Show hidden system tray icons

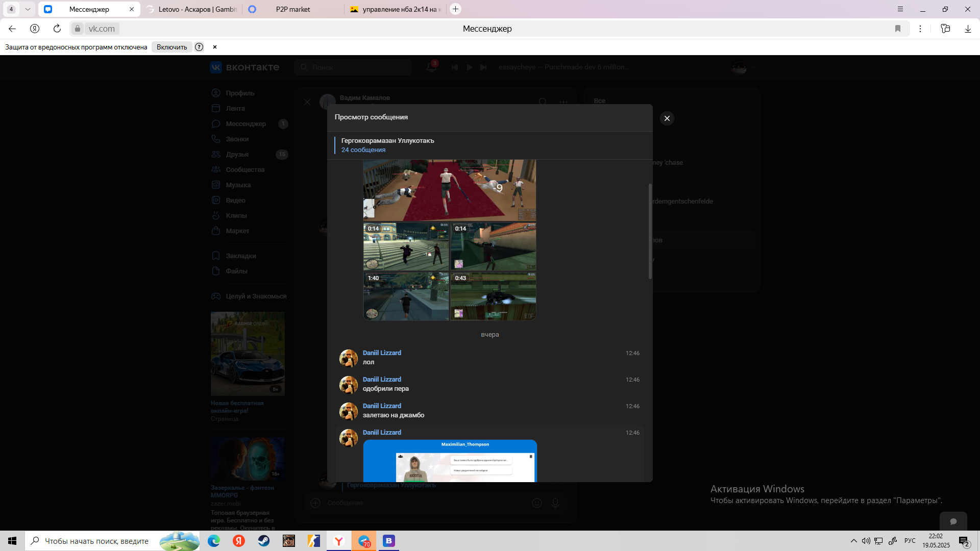(x=853, y=541)
